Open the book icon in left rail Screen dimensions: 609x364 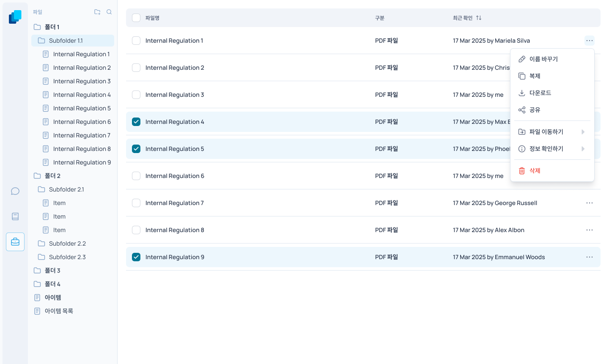coord(15,216)
